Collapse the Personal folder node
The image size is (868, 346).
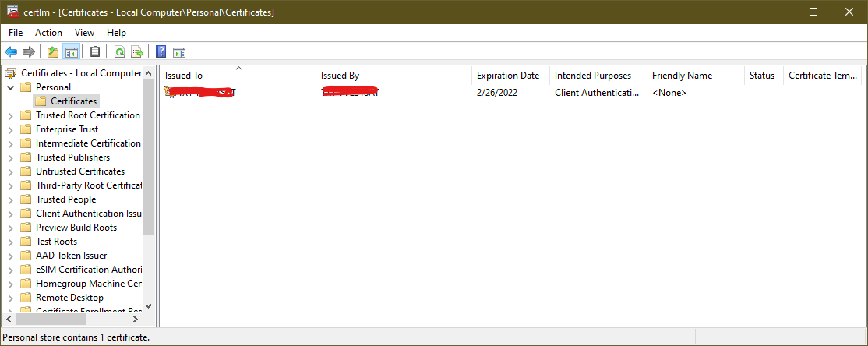tap(10, 87)
